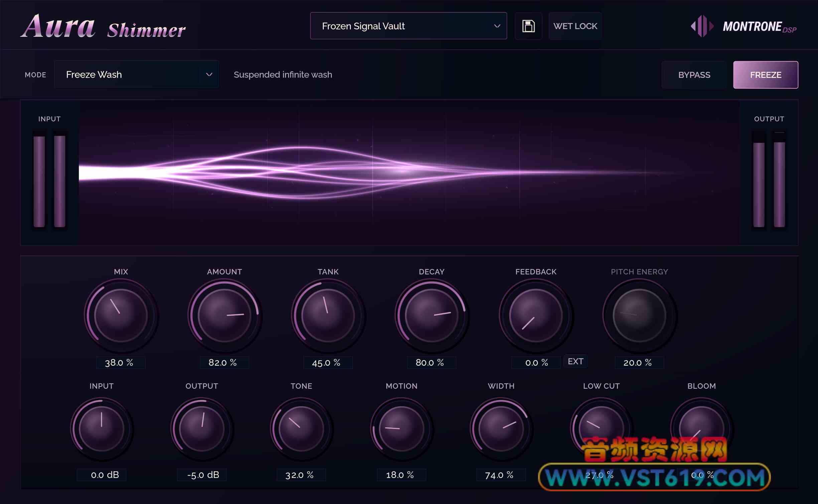
Task: Click the BLOOM label
Action: pyautogui.click(x=701, y=386)
